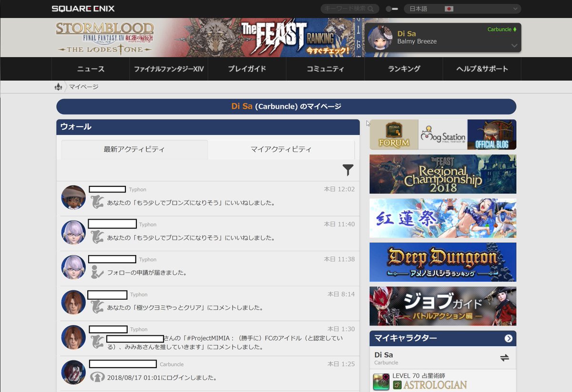Screen dimensions: 572x392
Task: Open the コミュニティ menu
Action: click(x=325, y=69)
